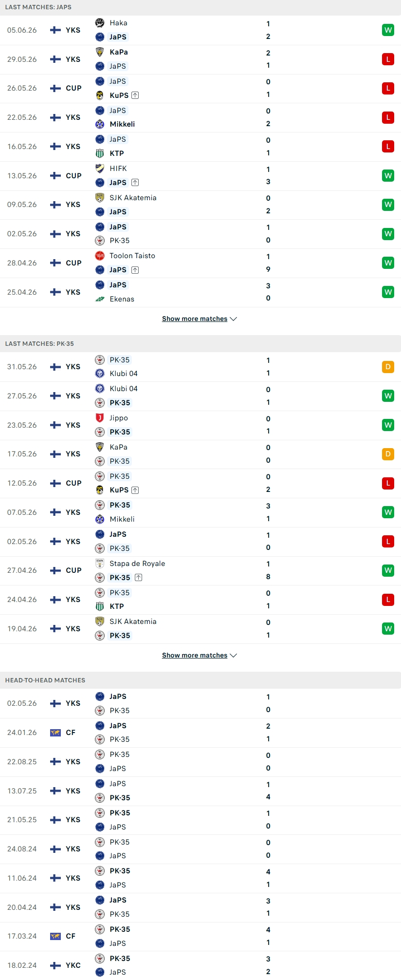Image resolution: width=401 pixels, height=980 pixels.
Task: Click team name SJK Akatemia on 19.04.26
Action: point(133,622)
